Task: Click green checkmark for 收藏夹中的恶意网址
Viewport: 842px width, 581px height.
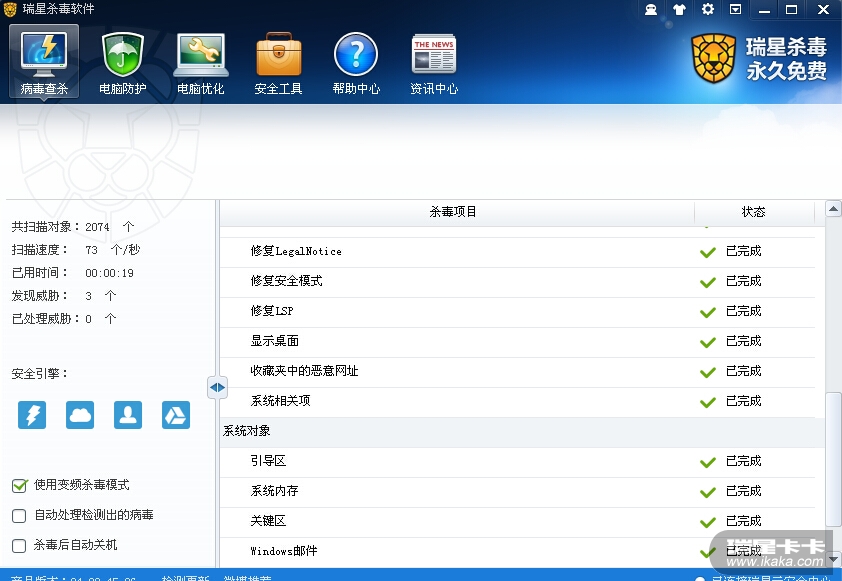Action: click(708, 372)
